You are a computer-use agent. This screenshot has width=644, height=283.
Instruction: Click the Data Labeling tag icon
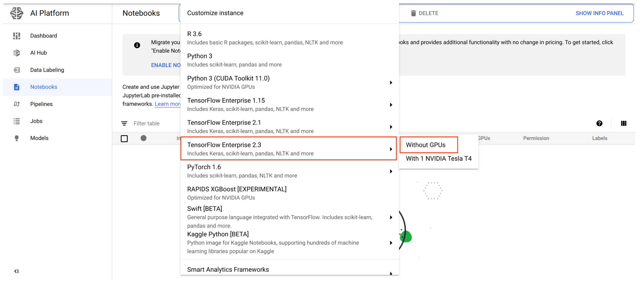pyautogui.click(x=17, y=70)
